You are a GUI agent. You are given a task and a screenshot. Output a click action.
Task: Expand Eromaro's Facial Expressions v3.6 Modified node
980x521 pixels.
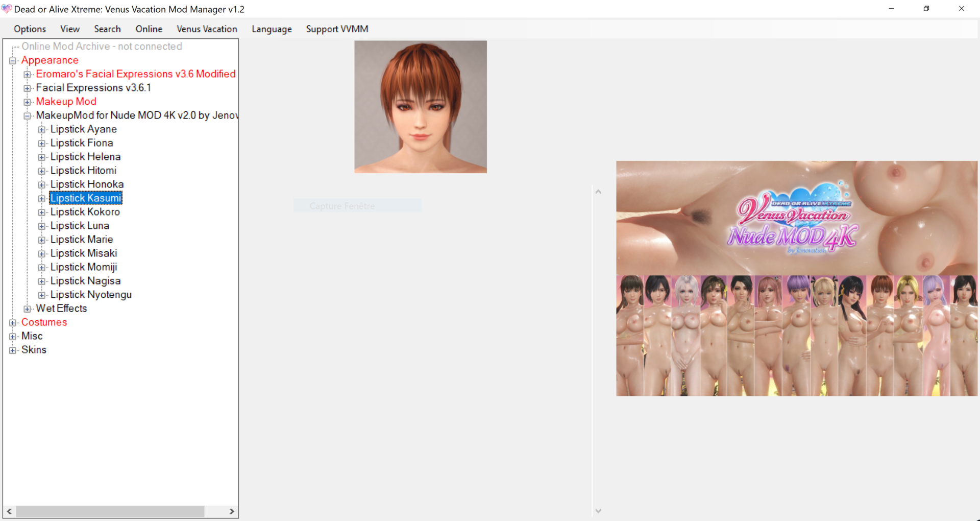[27, 75]
